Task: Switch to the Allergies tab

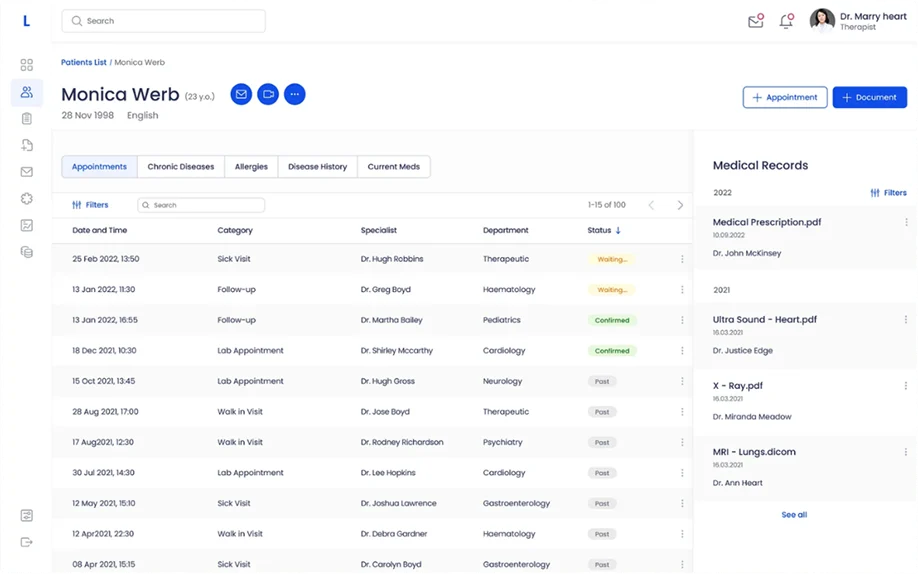Action: (251, 167)
